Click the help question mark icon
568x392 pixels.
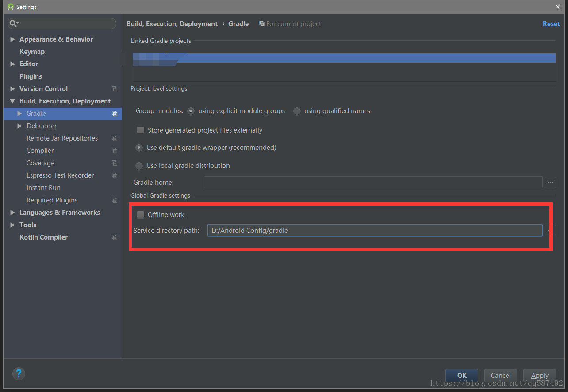click(19, 373)
